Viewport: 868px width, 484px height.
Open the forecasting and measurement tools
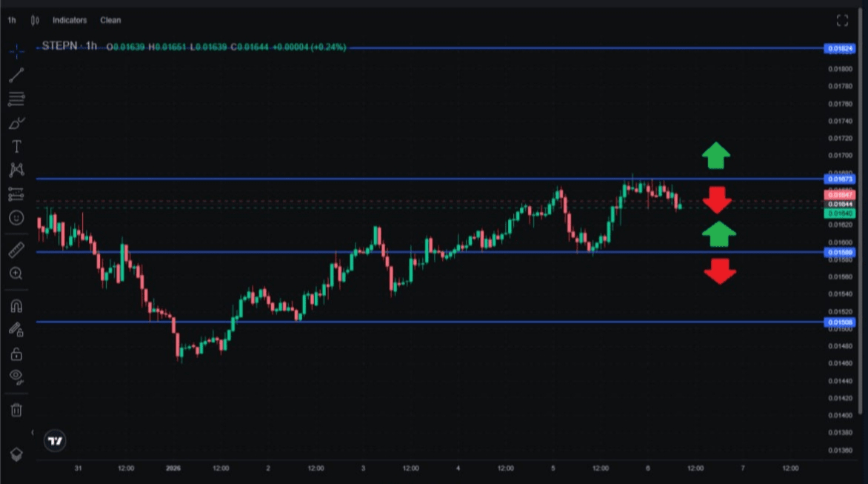pyautogui.click(x=16, y=194)
